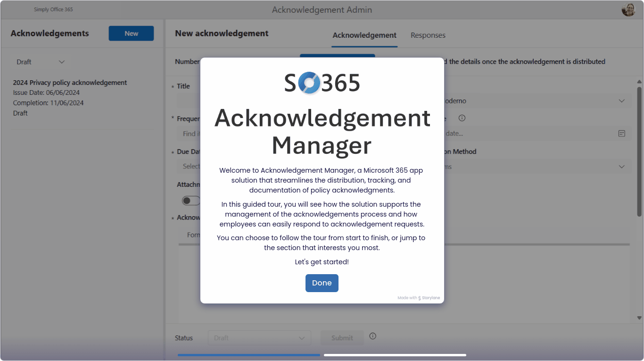The height and width of the screenshot is (361, 644).
Task: Click the 'Completion: 11/06/2024' text
Action: (48, 103)
